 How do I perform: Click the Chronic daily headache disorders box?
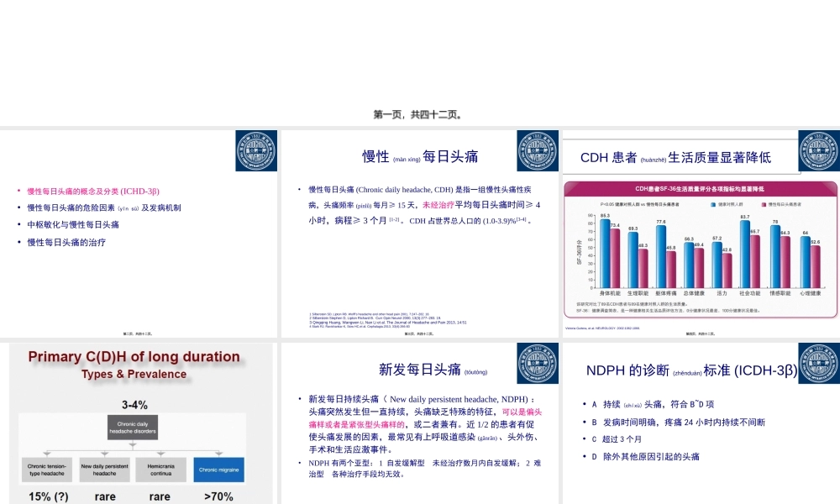133,427
